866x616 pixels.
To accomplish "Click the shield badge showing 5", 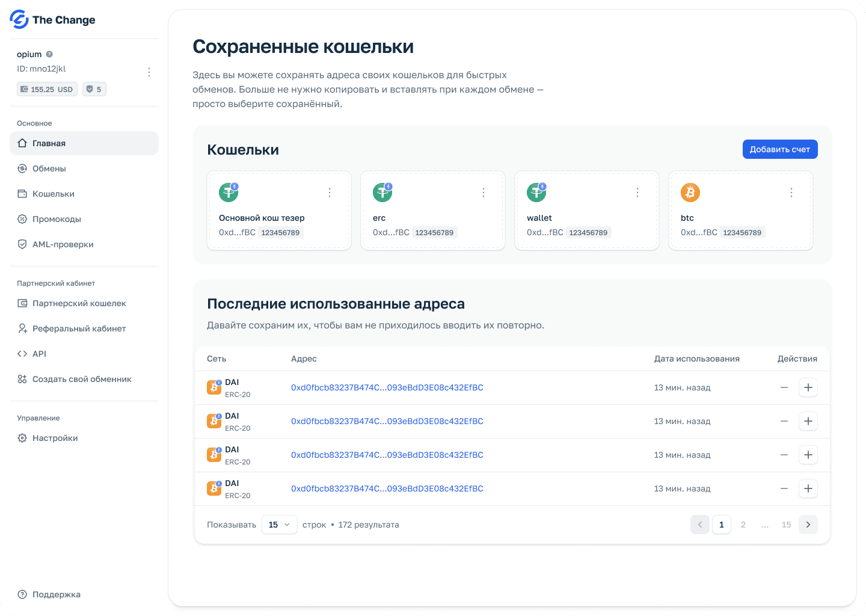I will [x=94, y=89].
